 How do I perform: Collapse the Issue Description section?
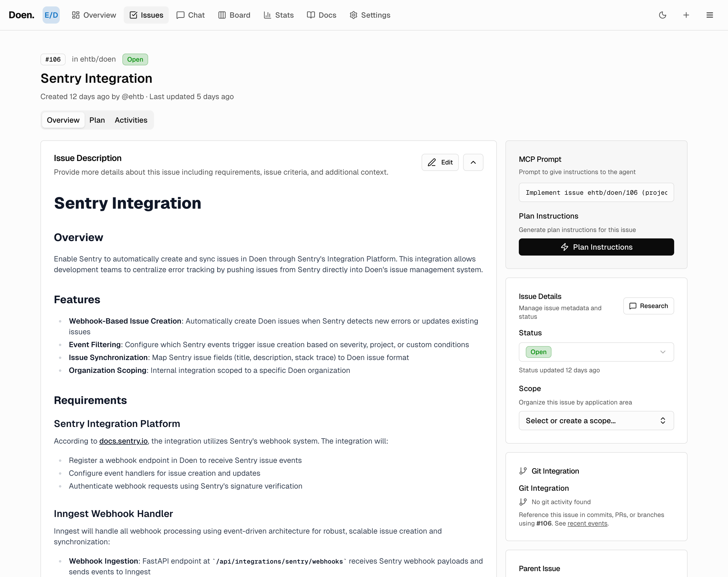(473, 162)
